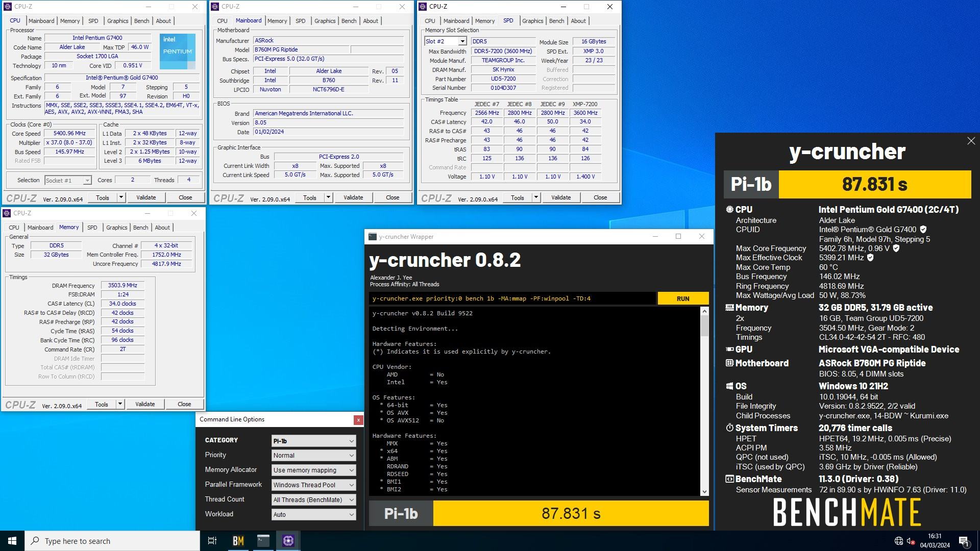Click the search magnifier icon in taskbar
This screenshot has height=551, width=980.
[35, 541]
